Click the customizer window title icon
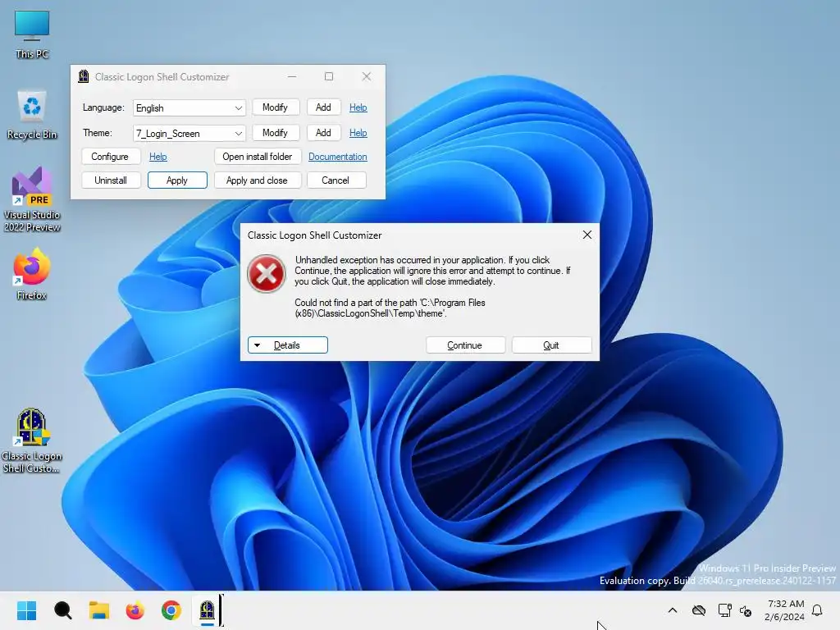 [84, 76]
